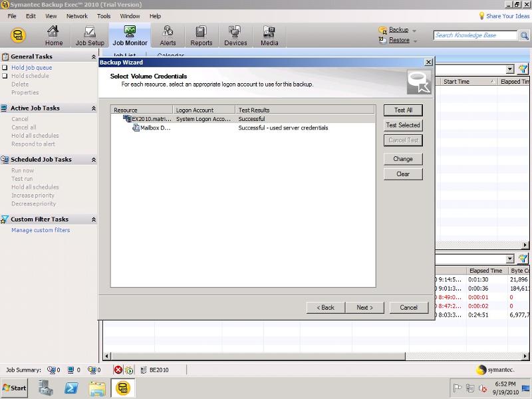Click the Test Selected button
Screen dimensions: 532x399
point(403,125)
